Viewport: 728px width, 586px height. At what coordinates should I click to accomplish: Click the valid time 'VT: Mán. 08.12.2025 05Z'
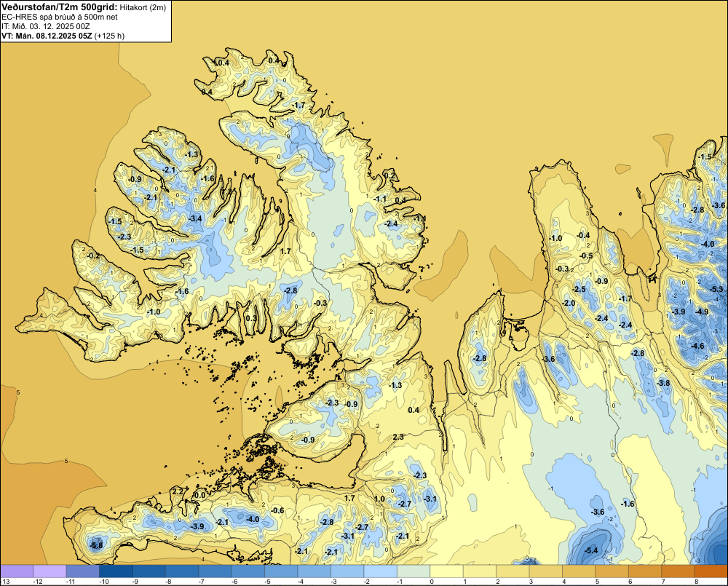click(x=47, y=36)
